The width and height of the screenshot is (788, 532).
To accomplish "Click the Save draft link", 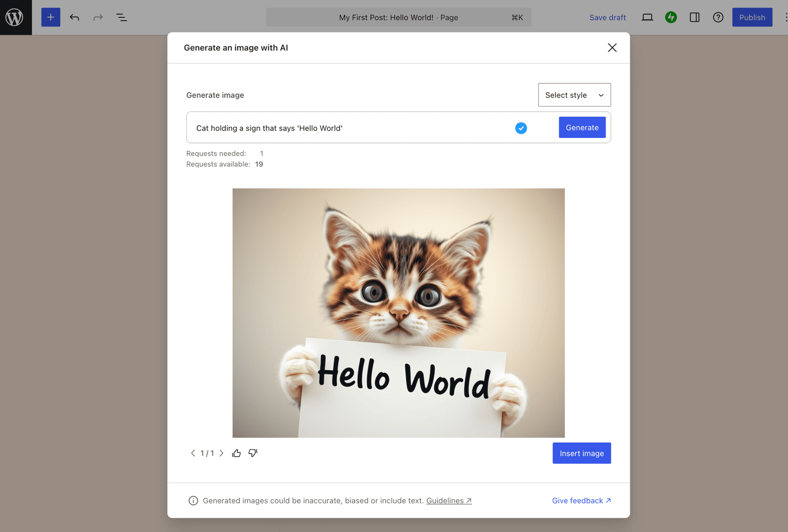I will (608, 17).
